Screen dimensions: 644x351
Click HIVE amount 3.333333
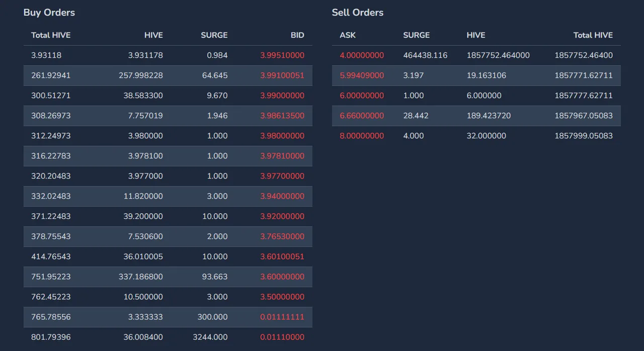click(145, 317)
